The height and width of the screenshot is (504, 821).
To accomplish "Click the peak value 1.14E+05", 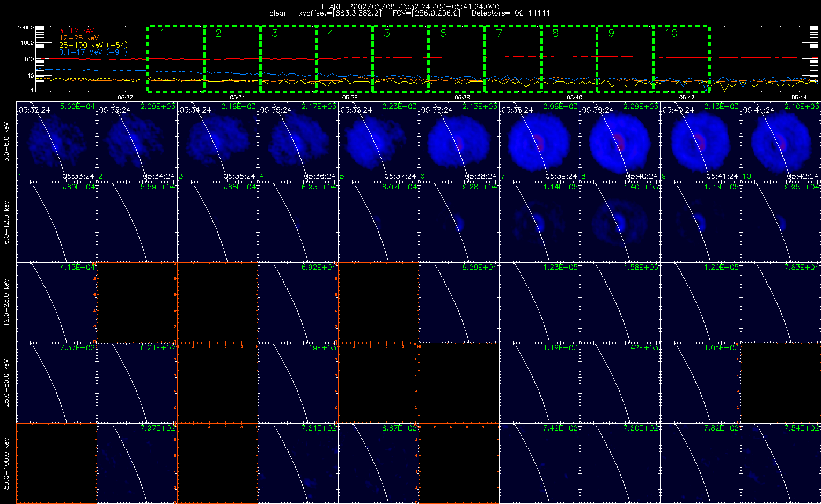I will pyautogui.click(x=561, y=187).
